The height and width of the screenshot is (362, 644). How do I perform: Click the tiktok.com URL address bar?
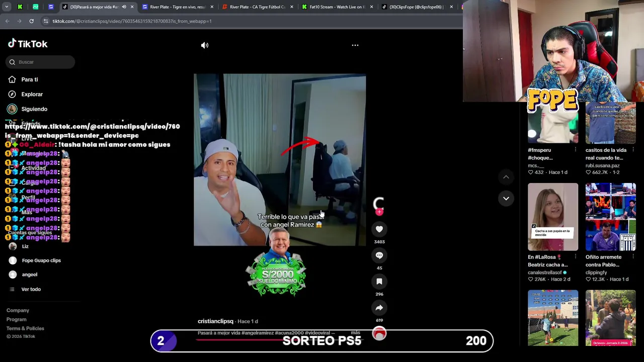click(132, 21)
